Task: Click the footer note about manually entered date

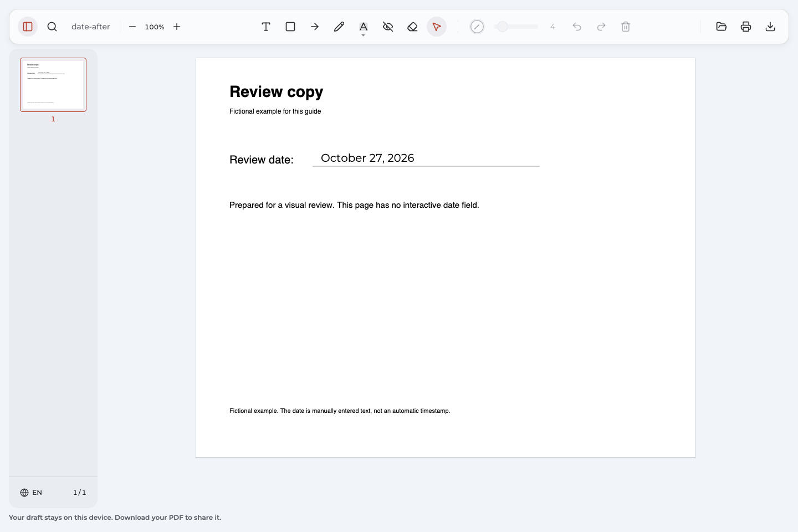Action: (x=340, y=411)
